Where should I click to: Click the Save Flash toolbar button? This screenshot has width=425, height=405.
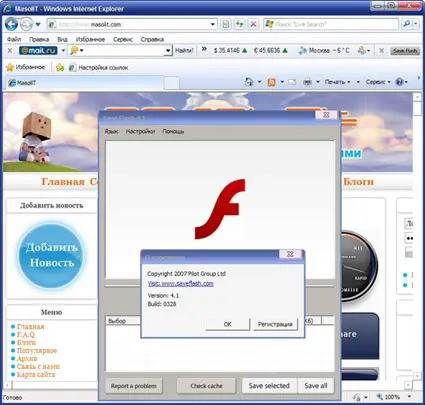(405, 51)
